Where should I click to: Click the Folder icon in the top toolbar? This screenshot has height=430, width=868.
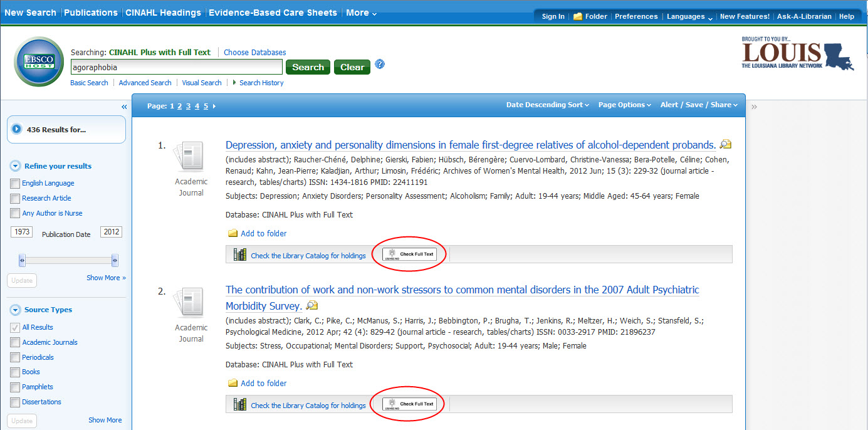(x=580, y=16)
